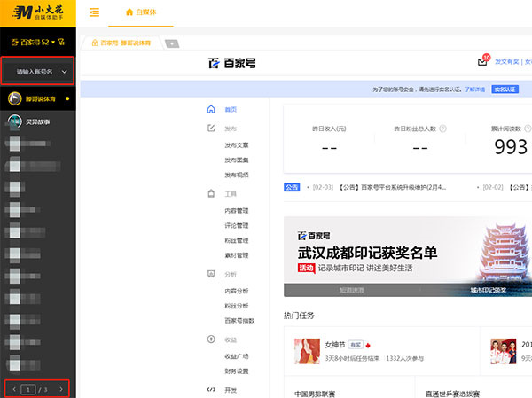The image size is (532, 398).
Task: Open 粉丝管理 menu entry
Action: tap(237, 240)
